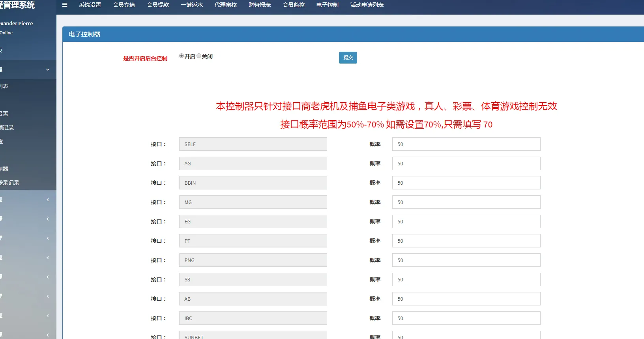
Task: Click the Alexander Pierce user name in sidebar
Action: point(17,23)
